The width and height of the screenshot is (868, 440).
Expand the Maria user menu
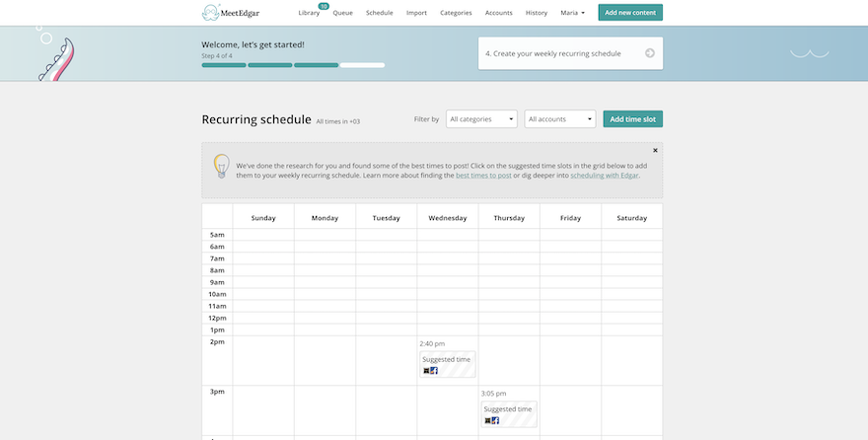click(x=572, y=13)
